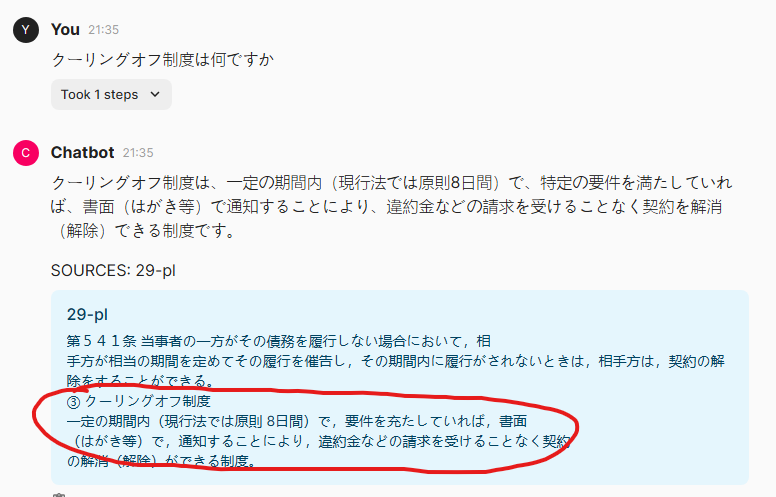Screen dimensions: 776x497
Task: Click the 21:35 timestamp next to "You"
Action: 103,30
